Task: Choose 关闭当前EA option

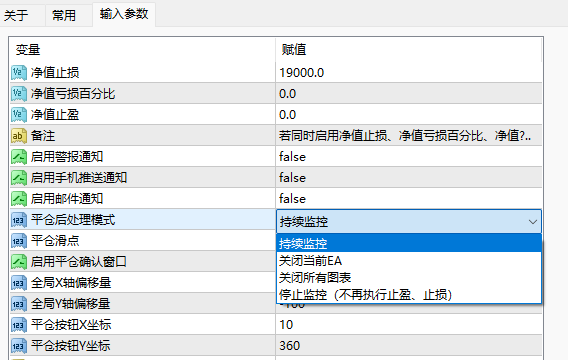Action: coord(409,261)
